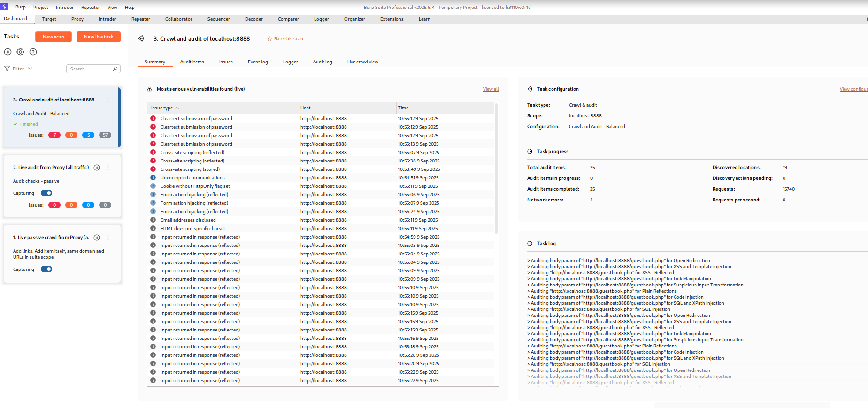Click the New live task button

[x=99, y=37]
